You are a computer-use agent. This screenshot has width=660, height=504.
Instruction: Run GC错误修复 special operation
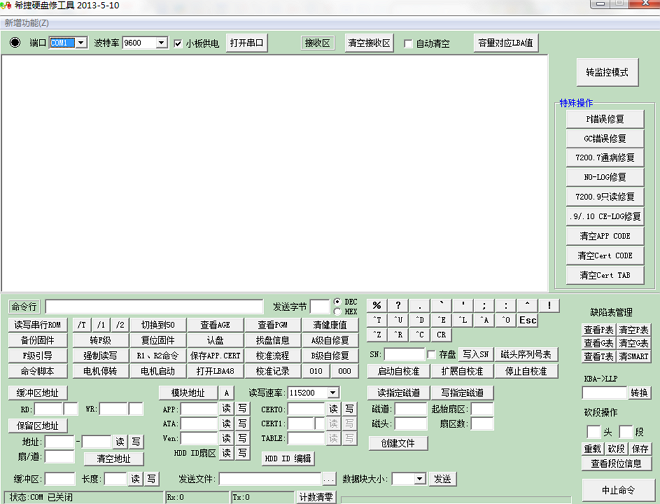605,139
